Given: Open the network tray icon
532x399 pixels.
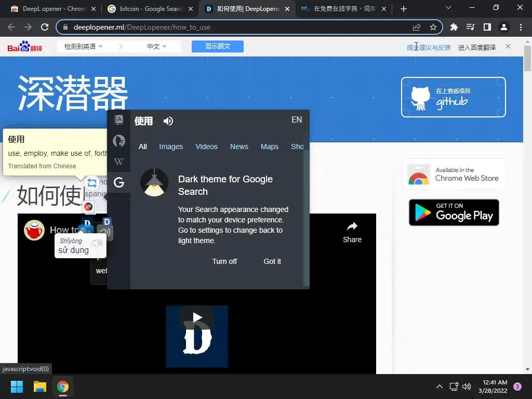Looking at the screenshot, I should (454, 387).
